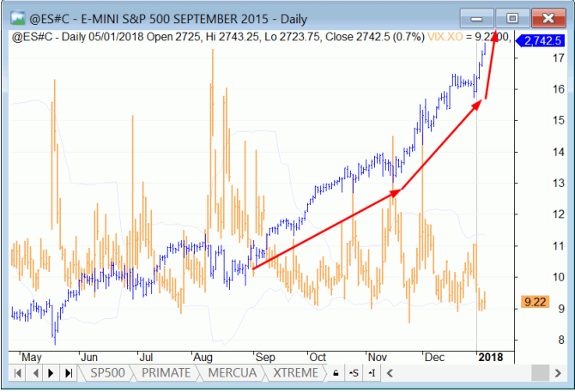Screen dimensions: 575x392
Task: Switch to the XTREME tab
Action: click(x=294, y=373)
